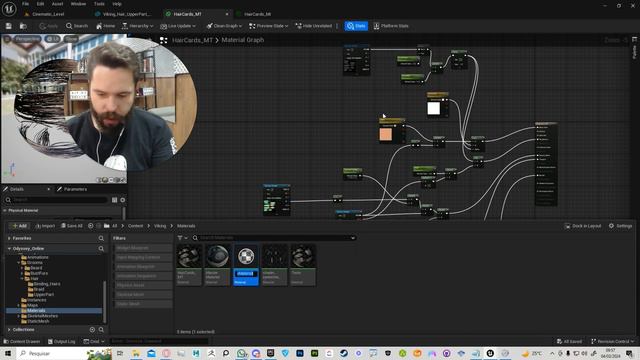Switch to the Cinematic_Level tab

[x=48, y=14]
